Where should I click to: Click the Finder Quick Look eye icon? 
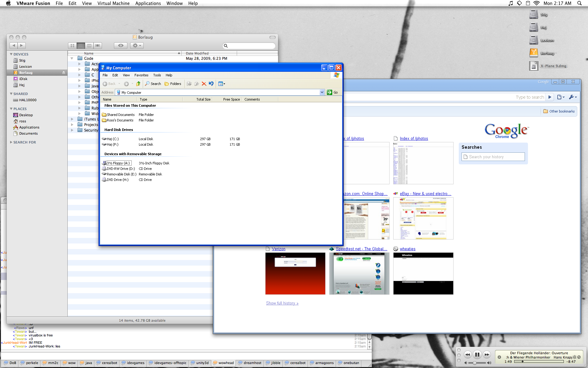(121, 46)
